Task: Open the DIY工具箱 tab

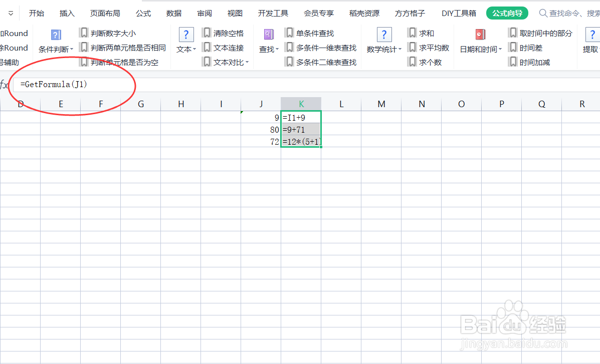Action: pyautogui.click(x=459, y=14)
